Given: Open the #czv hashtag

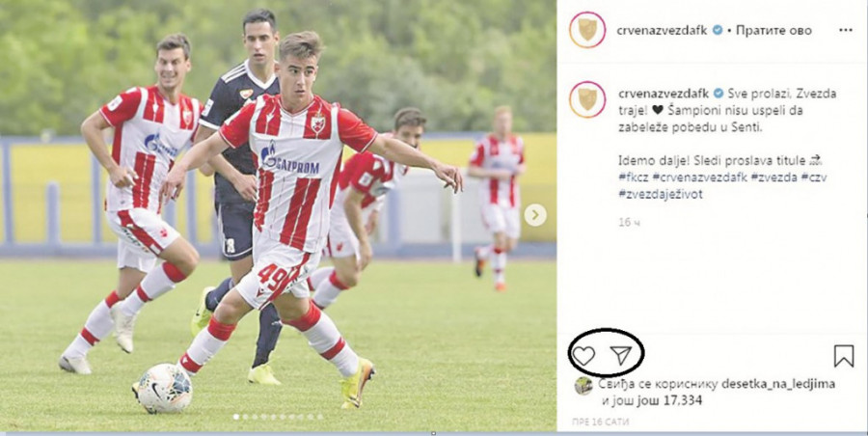Looking at the screenshot, I should (x=814, y=177).
